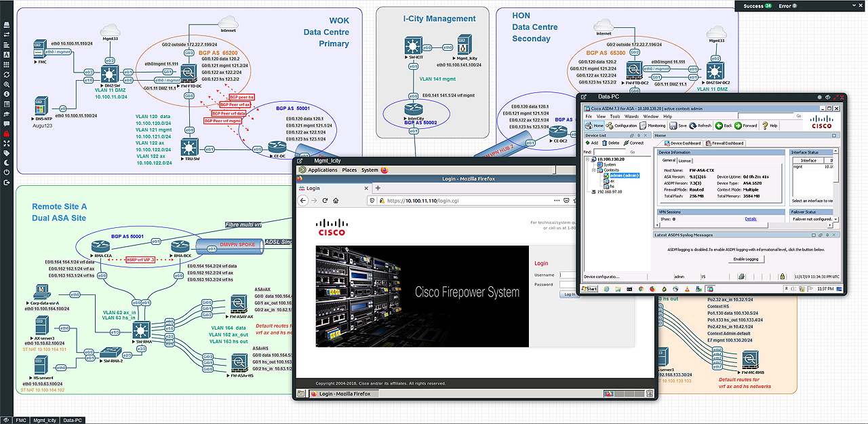Click the DMZ-SW switch node icon
The image size is (868, 424).
pyautogui.click(x=108, y=73)
